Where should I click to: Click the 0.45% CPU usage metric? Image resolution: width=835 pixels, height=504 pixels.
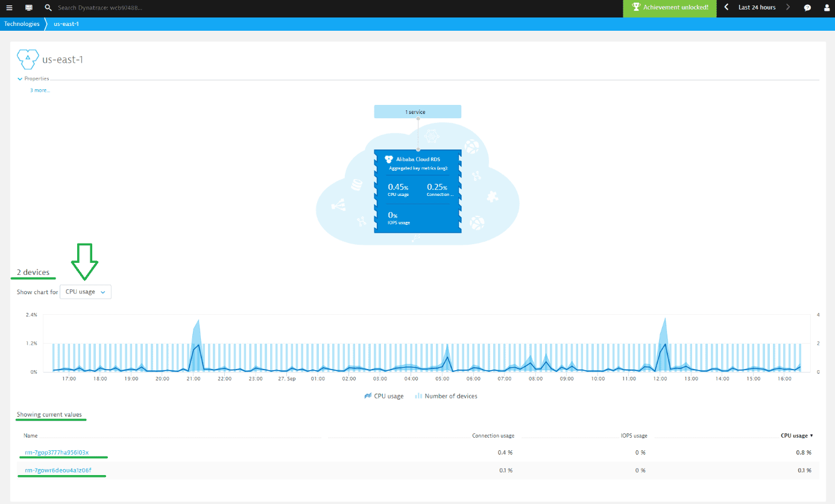[x=399, y=190]
